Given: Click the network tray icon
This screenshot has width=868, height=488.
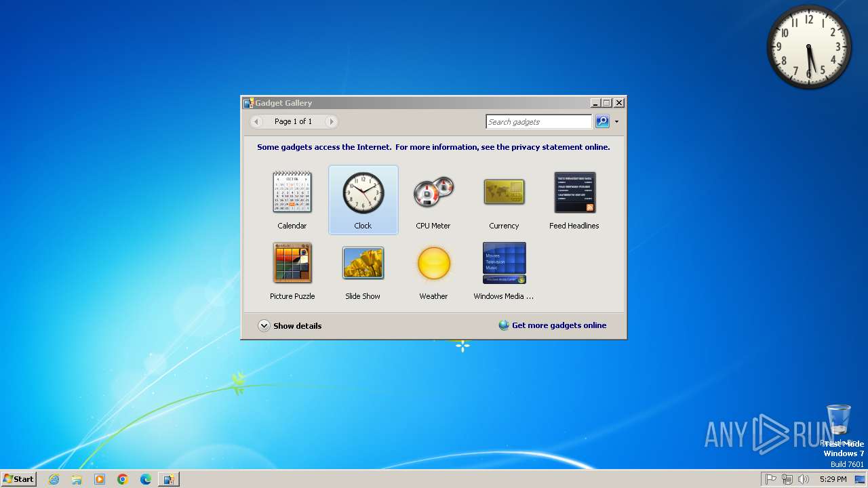Looking at the screenshot, I should [x=787, y=479].
